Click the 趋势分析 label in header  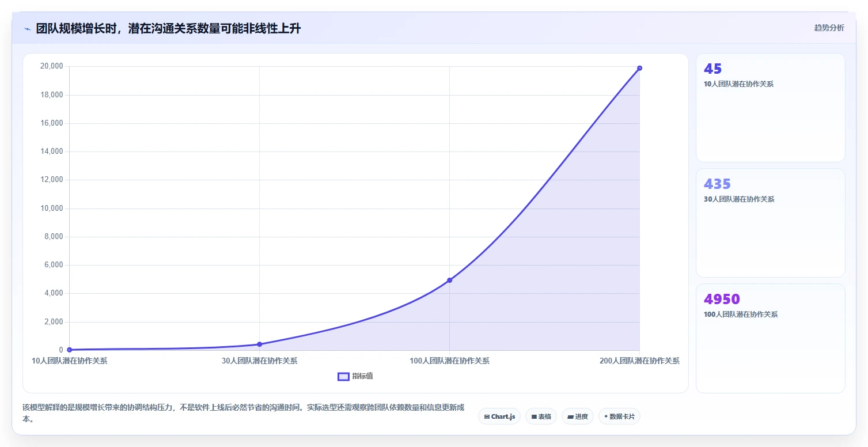point(829,28)
